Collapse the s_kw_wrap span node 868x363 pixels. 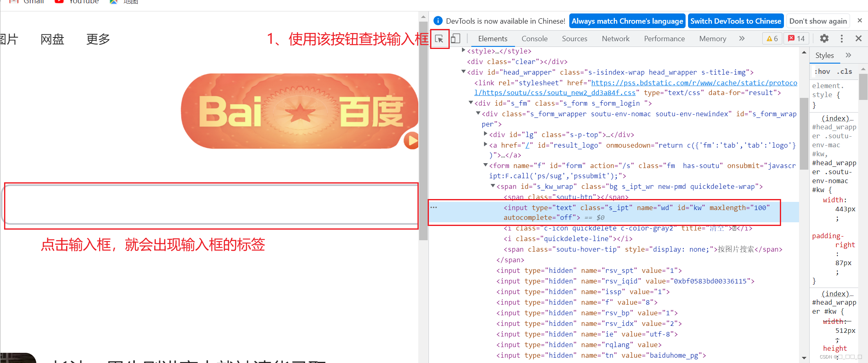(x=493, y=186)
